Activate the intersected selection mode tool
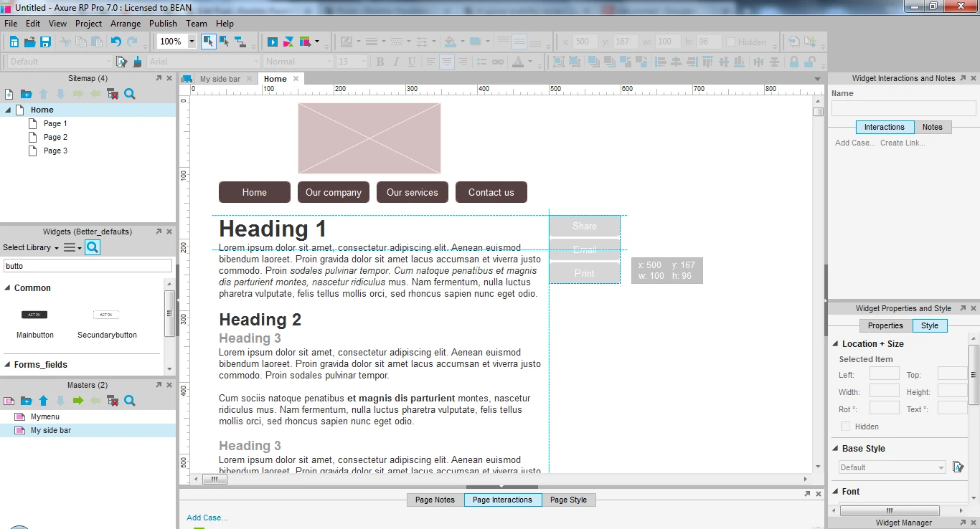 (208, 42)
